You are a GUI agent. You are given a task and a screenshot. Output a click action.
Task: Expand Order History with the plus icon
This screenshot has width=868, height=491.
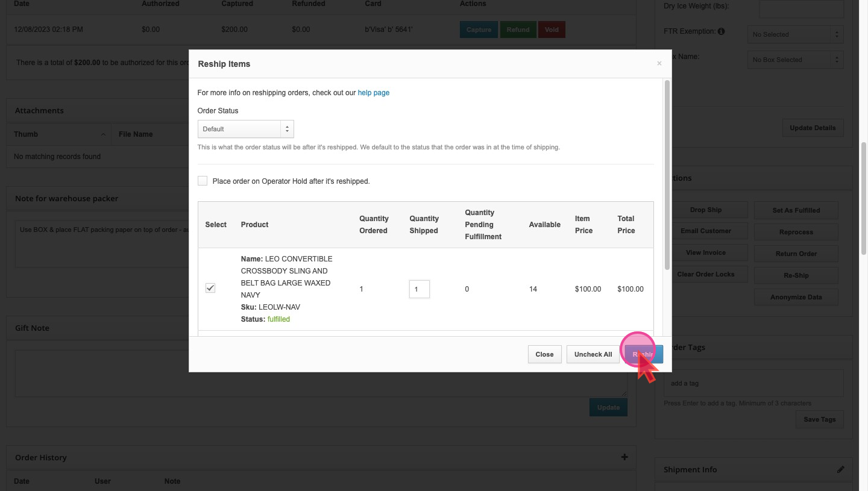click(x=624, y=457)
